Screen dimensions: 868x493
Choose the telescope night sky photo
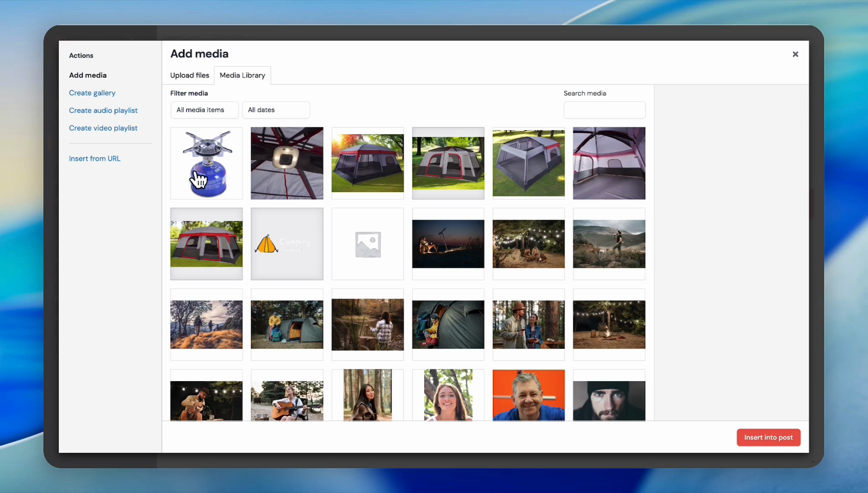448,244
